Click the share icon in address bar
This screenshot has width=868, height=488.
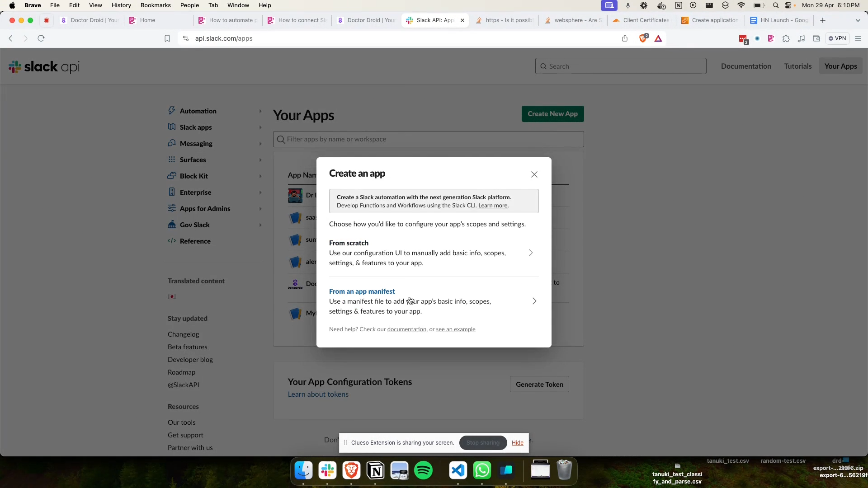(x=625, y=38)
